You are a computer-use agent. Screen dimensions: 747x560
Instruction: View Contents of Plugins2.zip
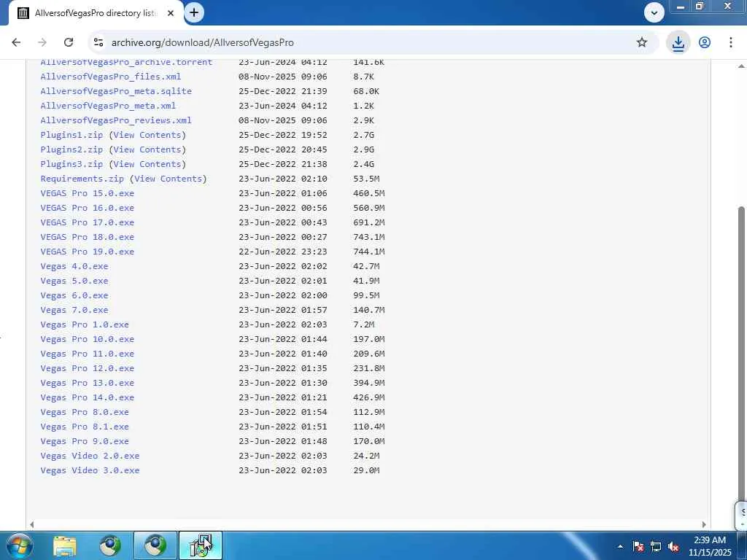[x=147, y=149]
